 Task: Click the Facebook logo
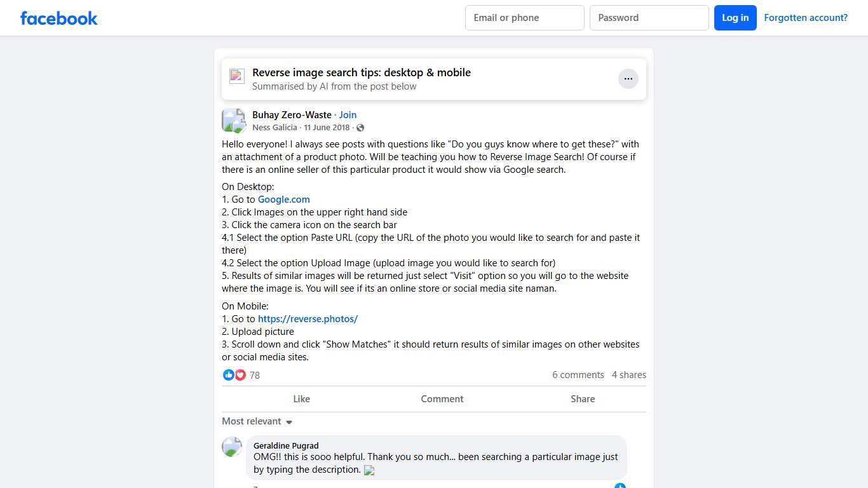(59, 18)
